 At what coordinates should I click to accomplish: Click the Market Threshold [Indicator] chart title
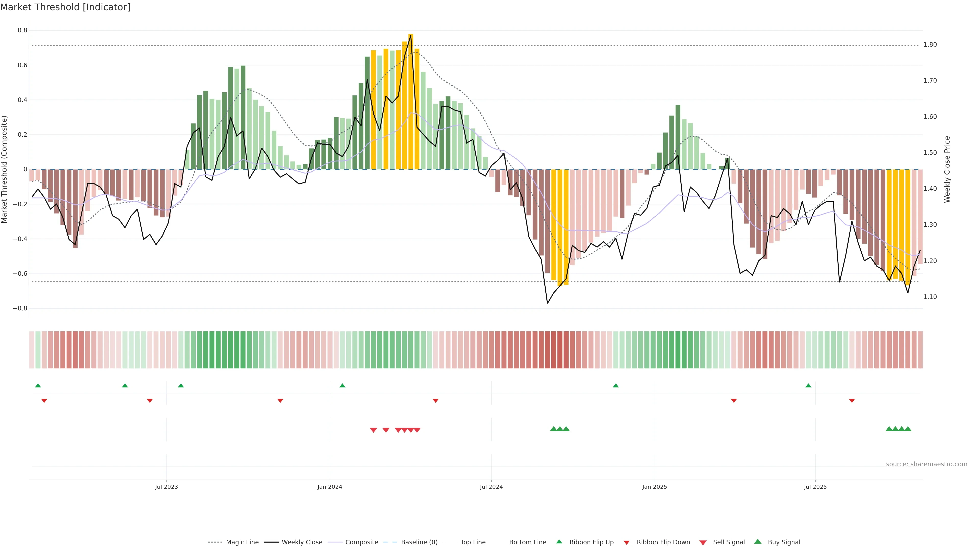click(65, 7)
